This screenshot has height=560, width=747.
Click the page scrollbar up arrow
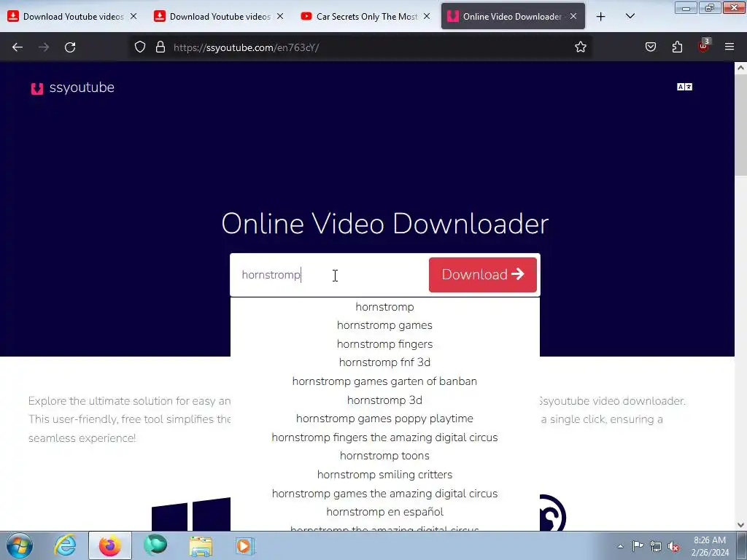point(740,68)
